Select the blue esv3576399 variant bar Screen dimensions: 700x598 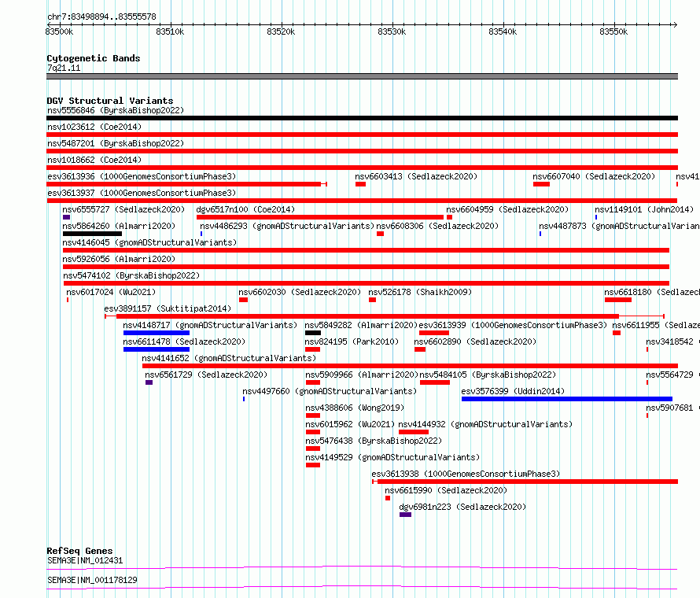(567, 399)
